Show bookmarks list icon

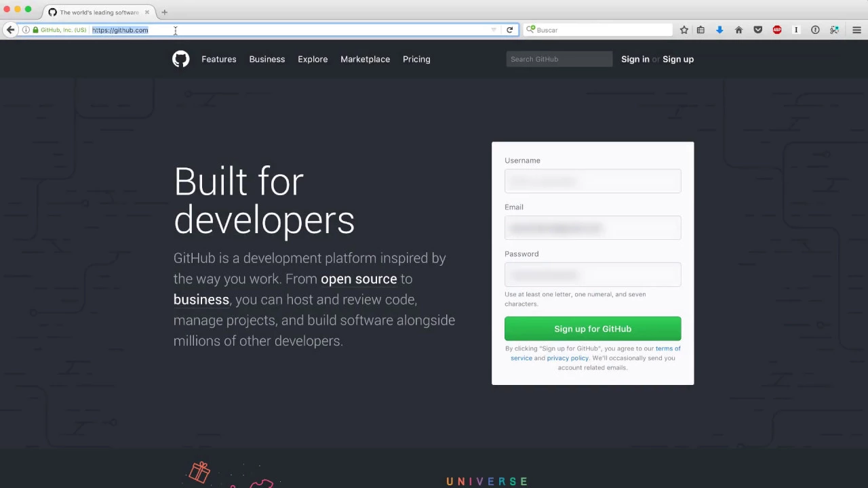pyautogui.click(x=701, y=30)
